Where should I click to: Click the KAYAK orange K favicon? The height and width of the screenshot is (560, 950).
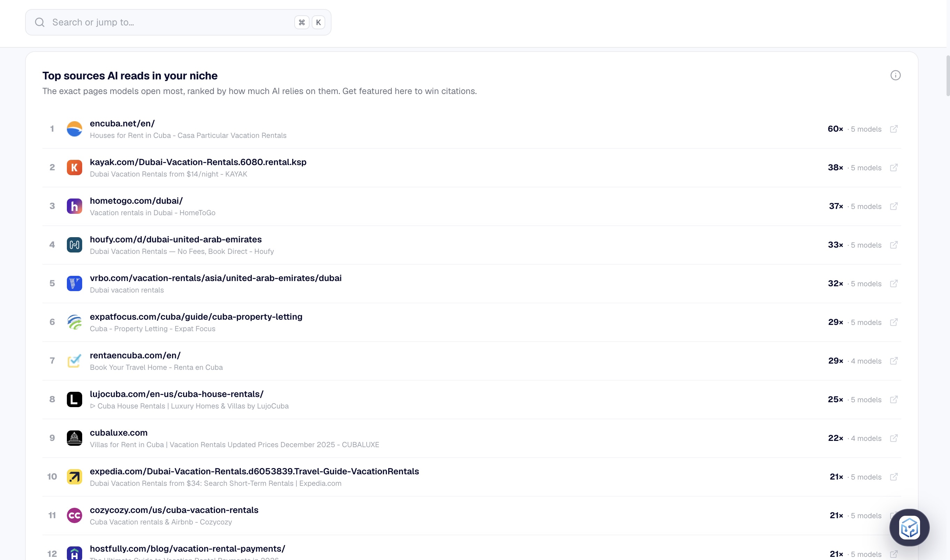pyautogui.click(x=74, y=168)
